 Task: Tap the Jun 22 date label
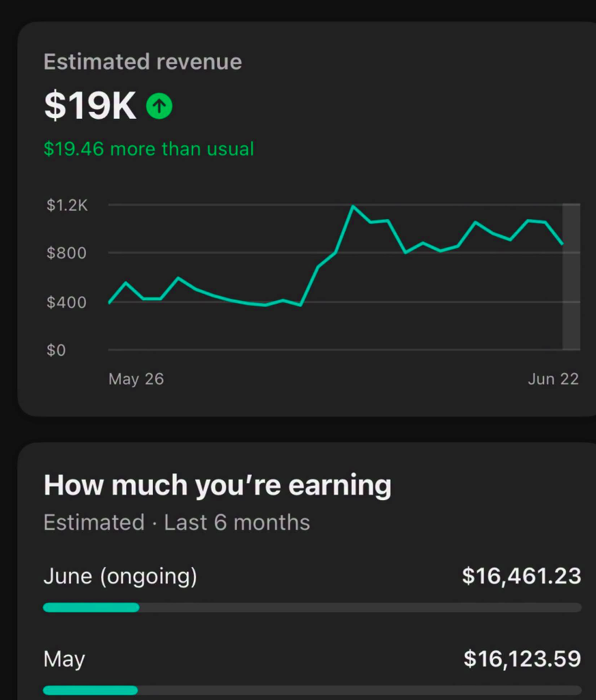(553, 379)
